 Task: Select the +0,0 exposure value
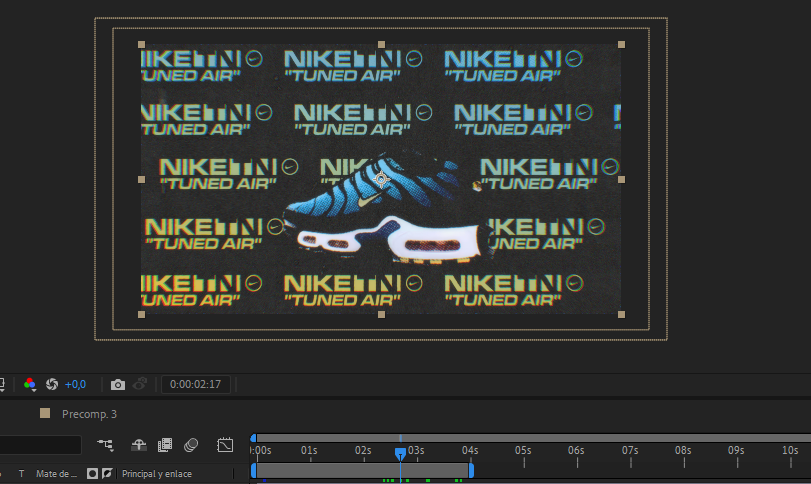tap(76, 384)
